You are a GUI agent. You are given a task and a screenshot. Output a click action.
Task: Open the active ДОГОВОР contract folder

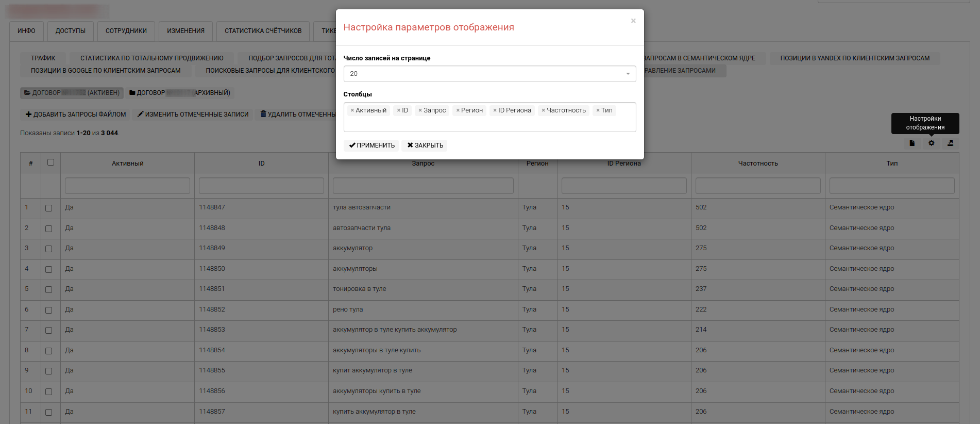(x=72, y=93)
